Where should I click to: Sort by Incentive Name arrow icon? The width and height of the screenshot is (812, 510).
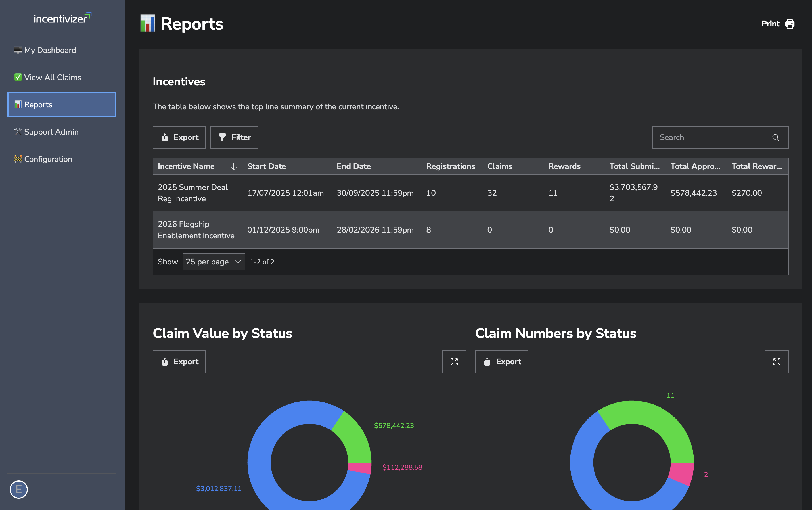[233, 167]
